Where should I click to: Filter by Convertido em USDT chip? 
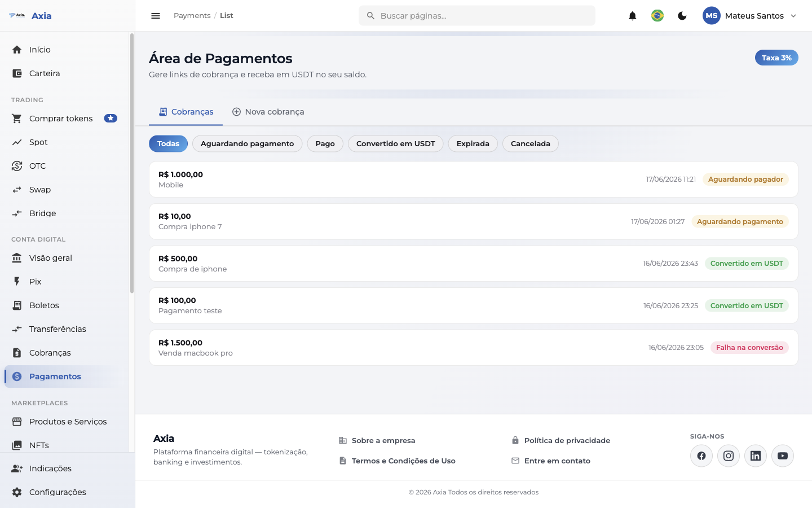[396, 144]
